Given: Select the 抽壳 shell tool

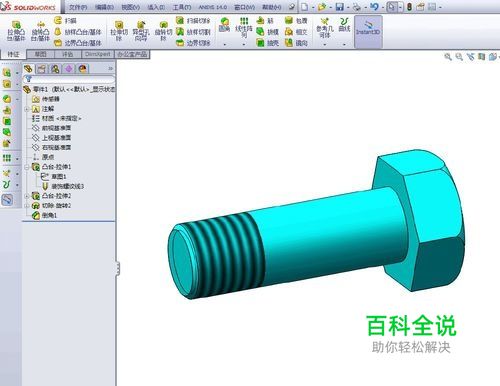Looking at the screenshot, I should click(x=267, y=43).
